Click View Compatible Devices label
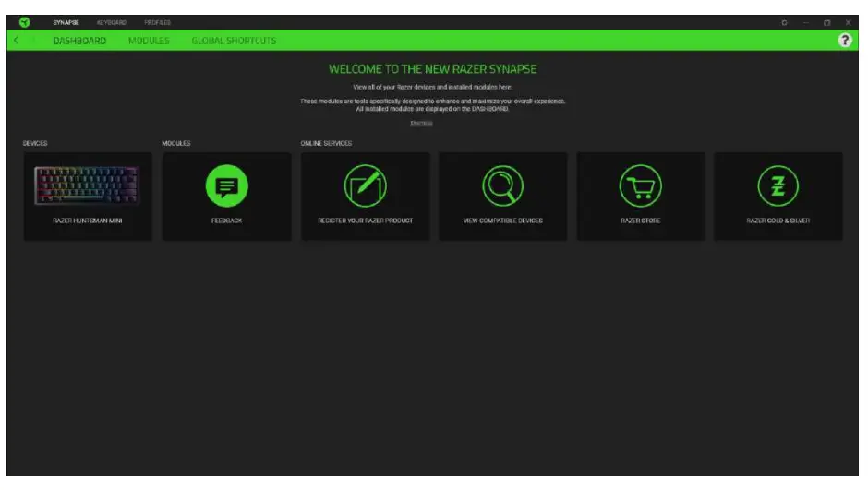Image resolution: width=868 pixels, height=490 pixels. point(502,221)
